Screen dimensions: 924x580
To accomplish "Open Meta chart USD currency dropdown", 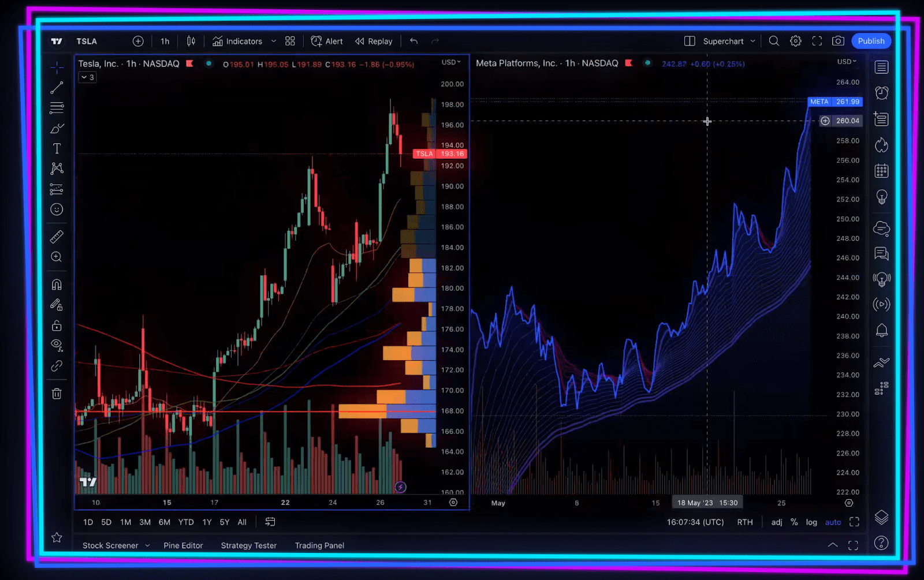I will coord(847,61).
